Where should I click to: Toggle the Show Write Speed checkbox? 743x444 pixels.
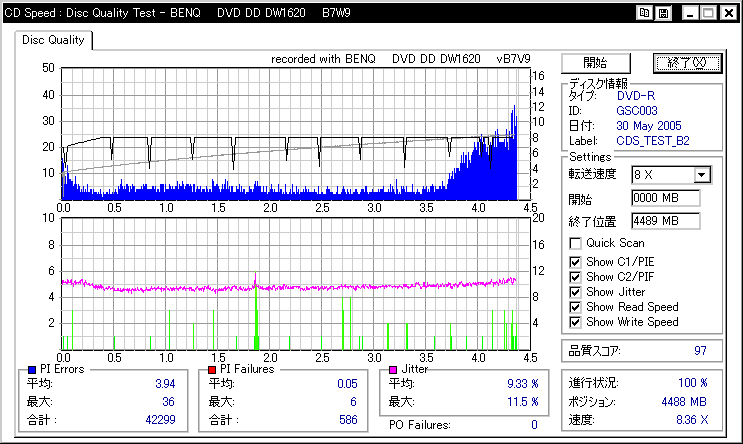pos(575,322)
